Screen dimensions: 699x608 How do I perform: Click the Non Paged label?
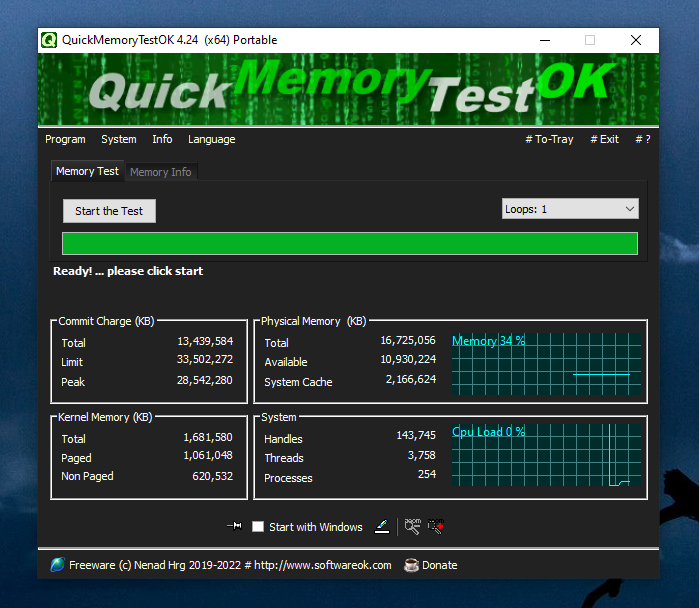pyautogui.click(x=87, y=476)
